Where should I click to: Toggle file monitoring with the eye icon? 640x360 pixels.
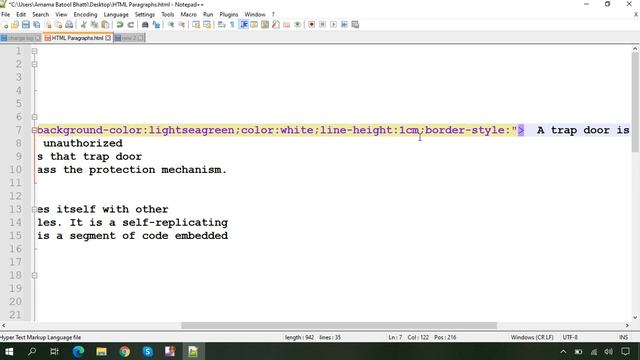298,24
